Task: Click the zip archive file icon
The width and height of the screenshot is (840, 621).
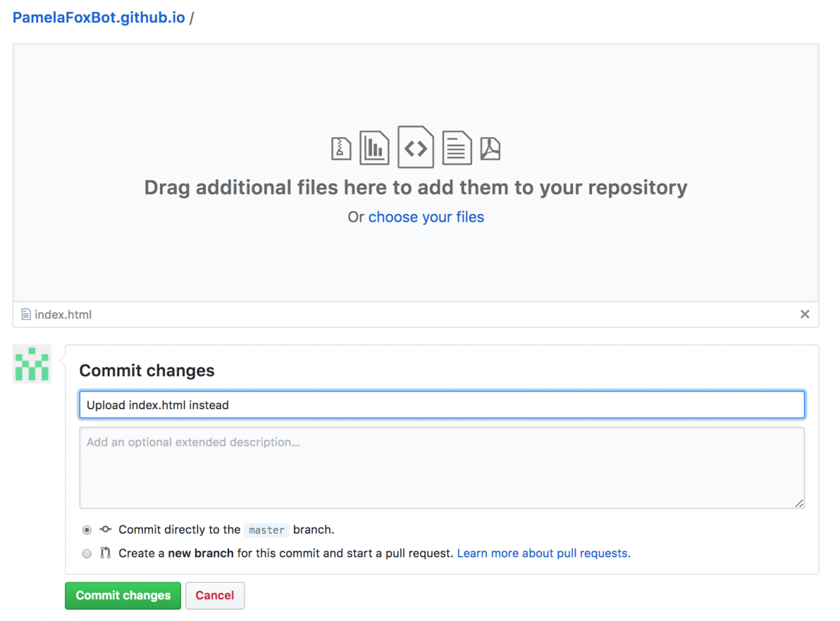Action: (x=341, y=148)
